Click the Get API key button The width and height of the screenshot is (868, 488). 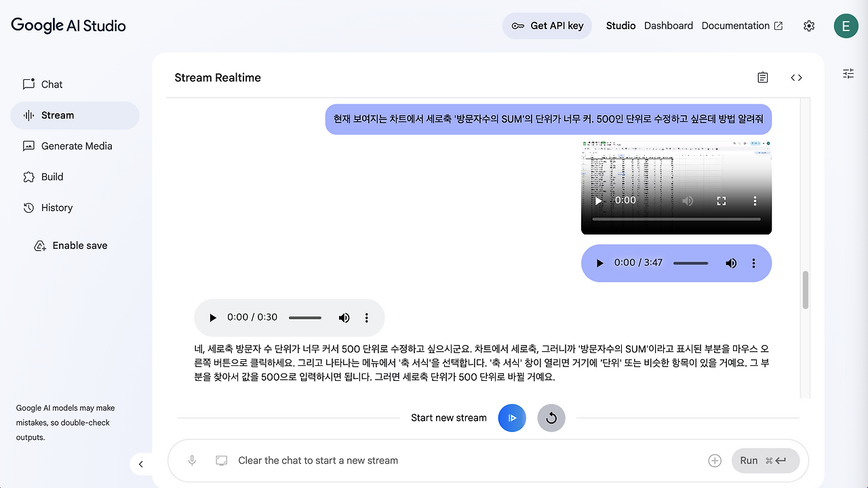[547, 26]
